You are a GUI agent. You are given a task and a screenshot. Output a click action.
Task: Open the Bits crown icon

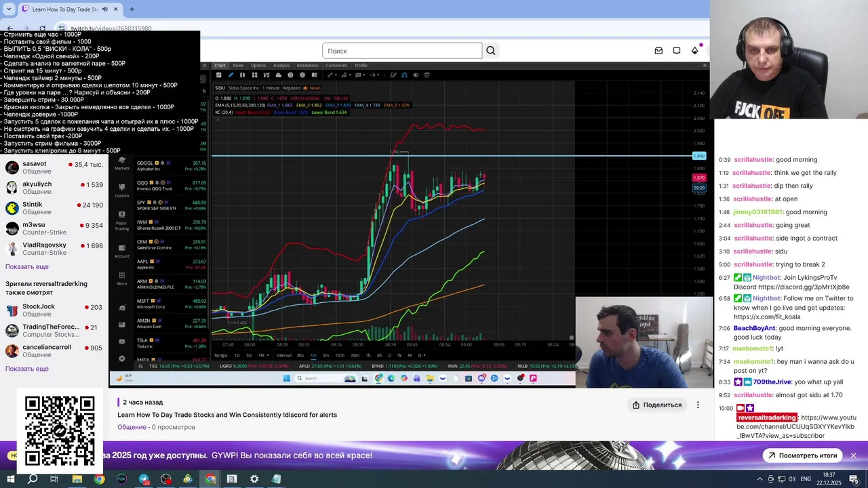(695, 51)
